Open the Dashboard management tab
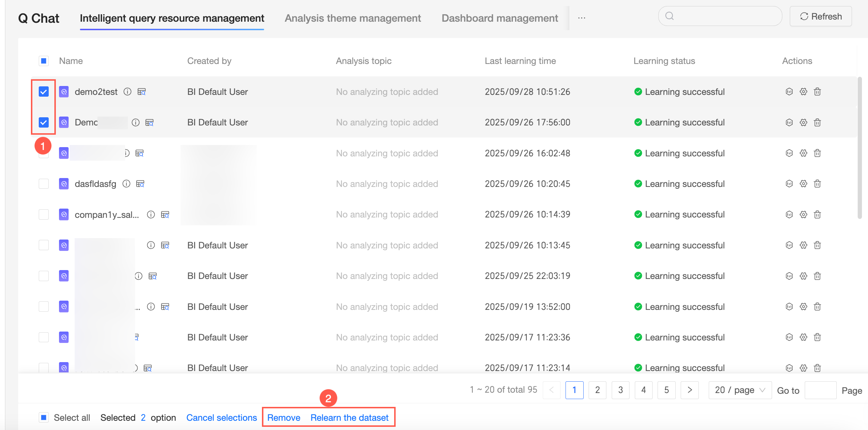The image size is (868, 430). pos(499,18)
